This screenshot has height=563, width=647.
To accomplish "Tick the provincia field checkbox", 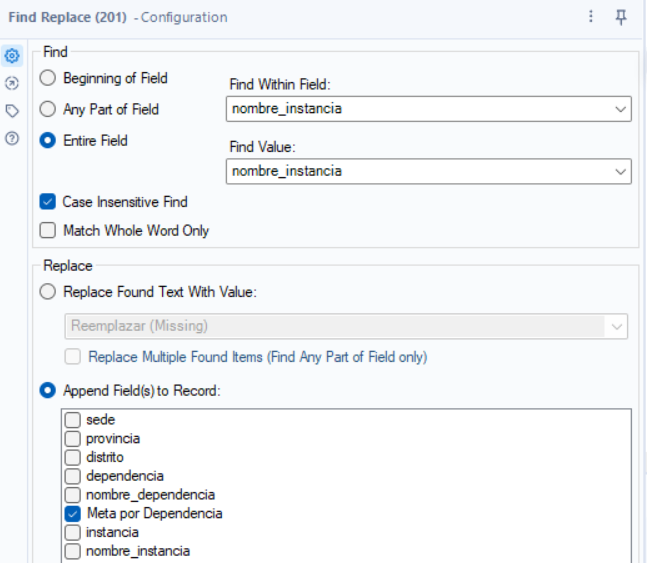I will click(73, 439).
